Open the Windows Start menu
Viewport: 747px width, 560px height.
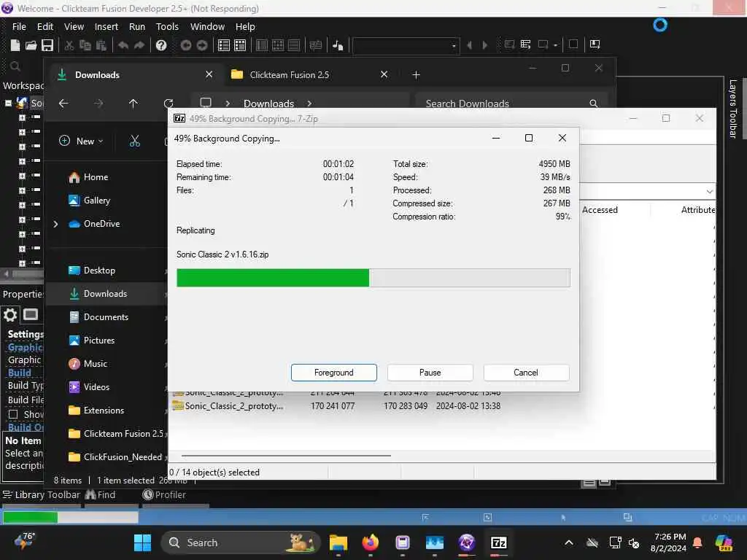click(142, 542)
